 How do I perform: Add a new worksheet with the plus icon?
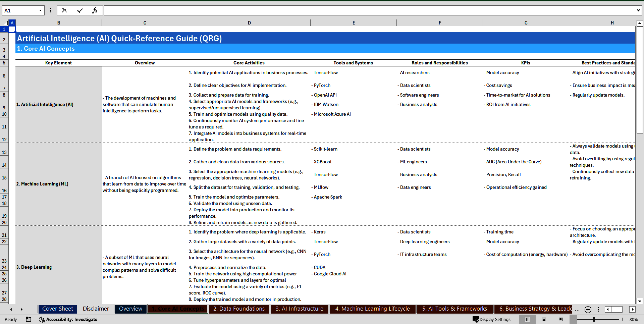pyautogui.click(x=588, y=309)
